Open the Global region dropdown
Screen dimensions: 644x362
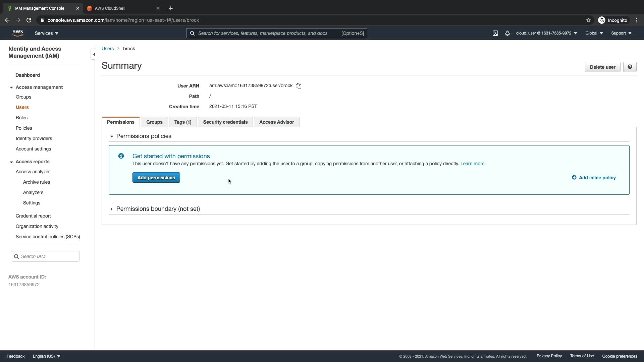point(594,33)
